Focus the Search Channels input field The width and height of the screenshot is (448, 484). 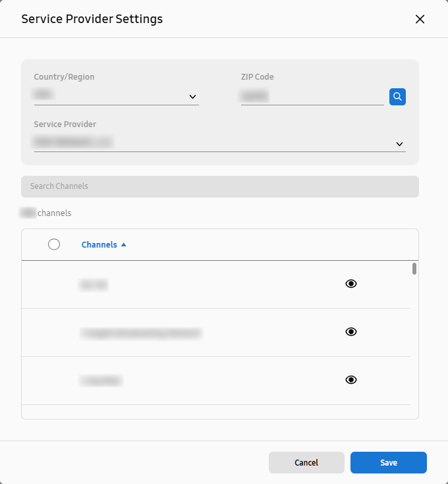(220, 186)
